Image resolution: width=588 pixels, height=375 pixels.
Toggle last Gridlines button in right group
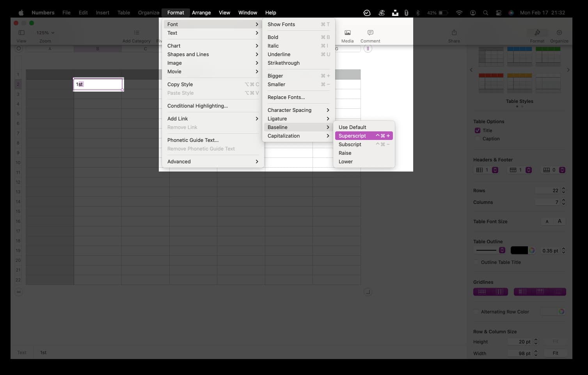[558, 292]
